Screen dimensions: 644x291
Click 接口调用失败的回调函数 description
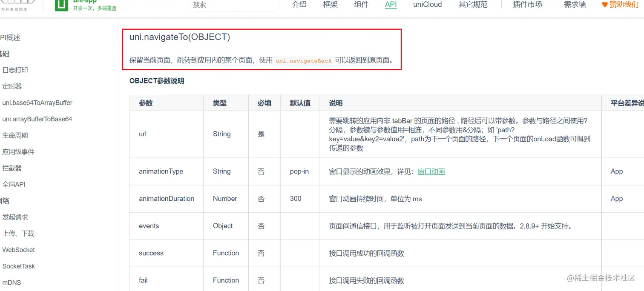coord(366,280)
